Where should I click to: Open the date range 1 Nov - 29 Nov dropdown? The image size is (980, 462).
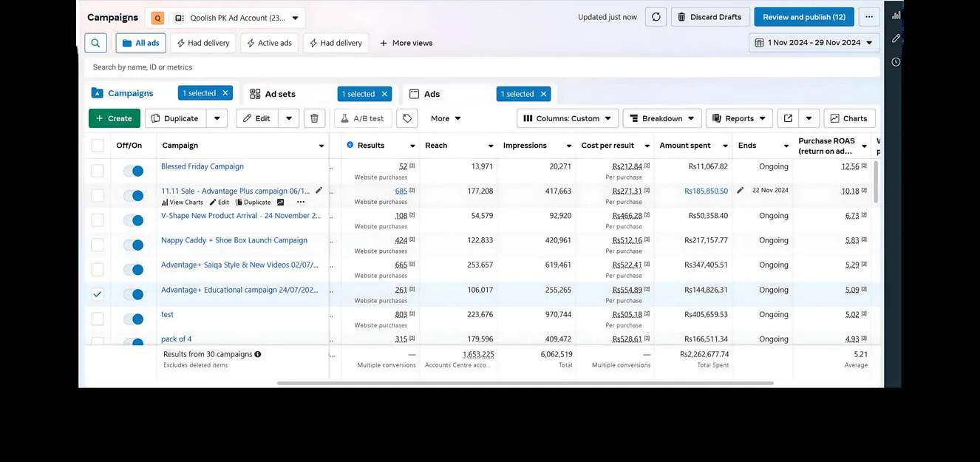[x=814, y=43]
